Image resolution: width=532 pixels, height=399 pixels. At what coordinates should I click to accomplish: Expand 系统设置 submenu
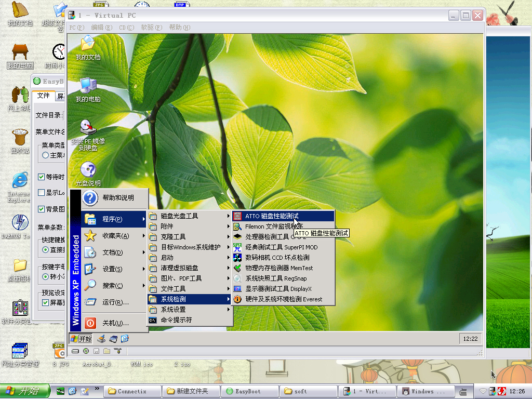tap(190, 310)
